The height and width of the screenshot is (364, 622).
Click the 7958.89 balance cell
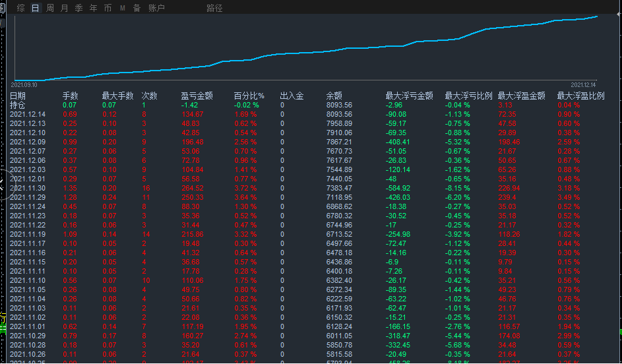click(x=339, y=123)
